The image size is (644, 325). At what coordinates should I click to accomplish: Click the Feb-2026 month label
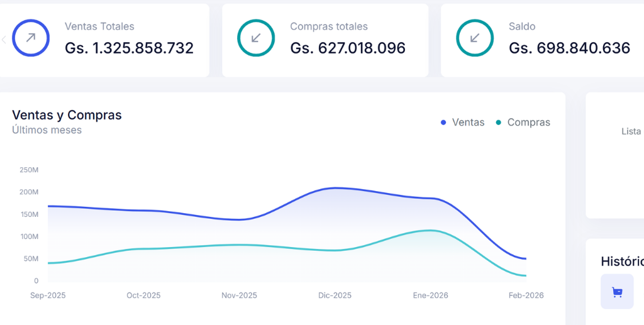pyautogui.click(x=526, y=295)
